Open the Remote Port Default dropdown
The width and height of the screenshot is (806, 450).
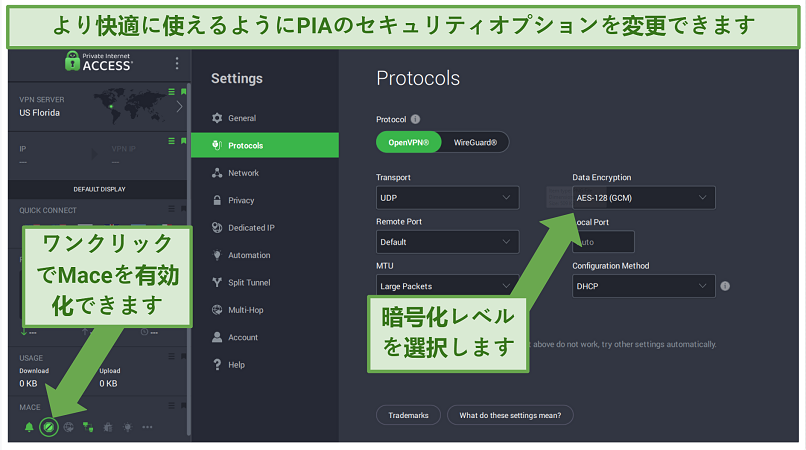click(x=447, y=242)
